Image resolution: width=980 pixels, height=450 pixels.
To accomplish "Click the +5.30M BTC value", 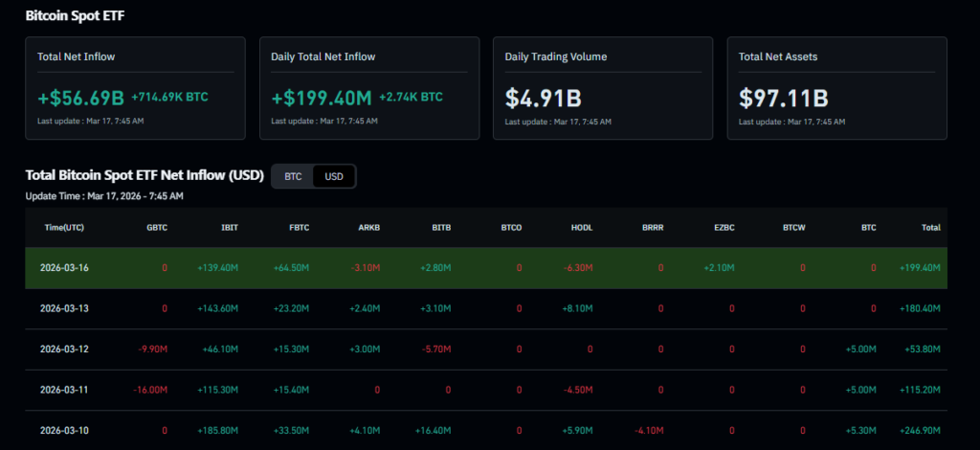I will coord(859,430).
